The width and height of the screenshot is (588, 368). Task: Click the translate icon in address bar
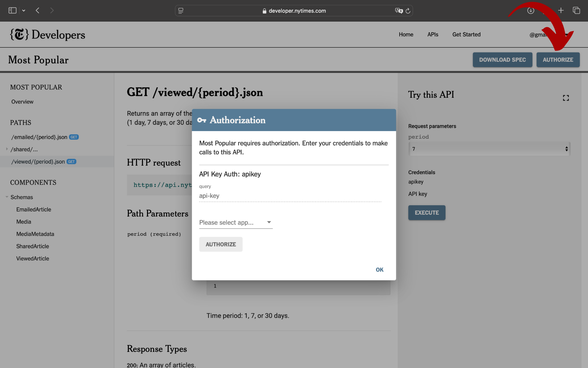point(399,11)
